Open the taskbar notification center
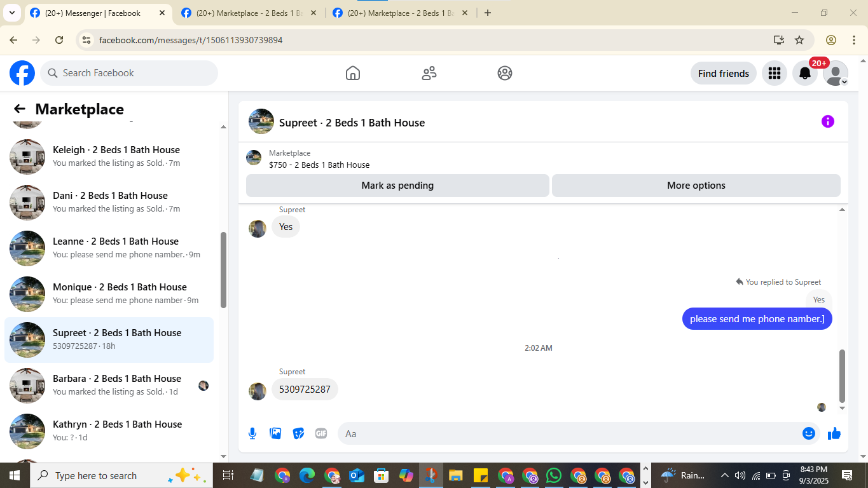Image resolution: width=868 pixels, height=488 pixels. point(847,475)
